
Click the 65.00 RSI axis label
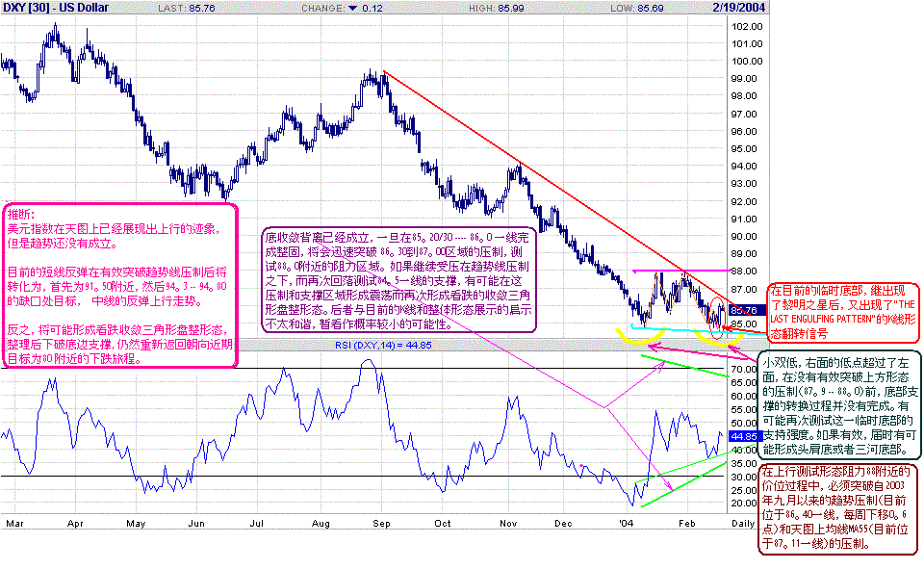pos(744,382)
